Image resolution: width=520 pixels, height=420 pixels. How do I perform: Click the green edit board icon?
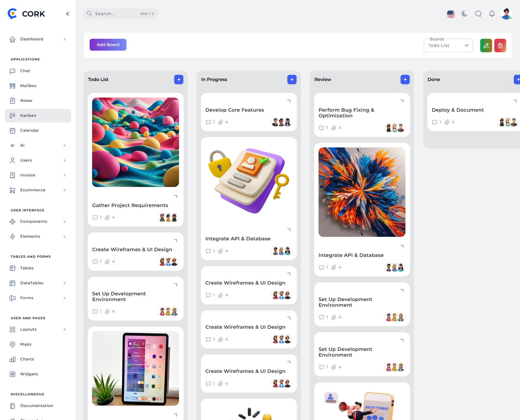[486, 46]
